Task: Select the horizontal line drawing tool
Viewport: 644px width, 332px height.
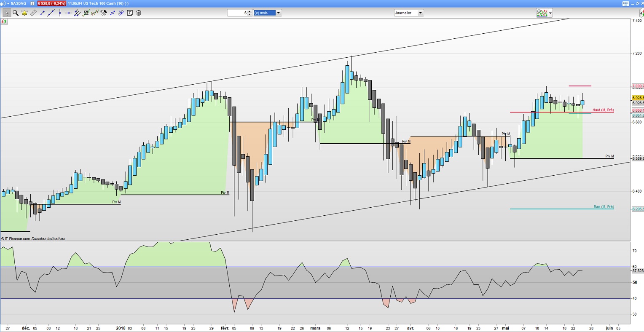Action: click(68, 13)
